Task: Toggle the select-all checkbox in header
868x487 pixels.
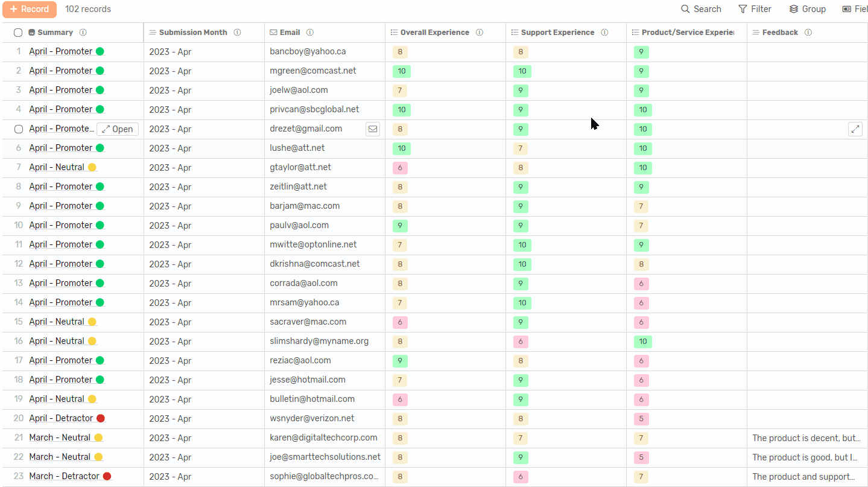Action: (18, 33)
